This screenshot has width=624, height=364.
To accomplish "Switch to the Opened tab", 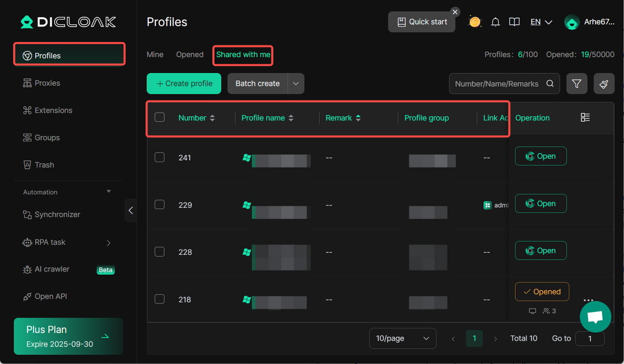I will click(x=190, y=55).
